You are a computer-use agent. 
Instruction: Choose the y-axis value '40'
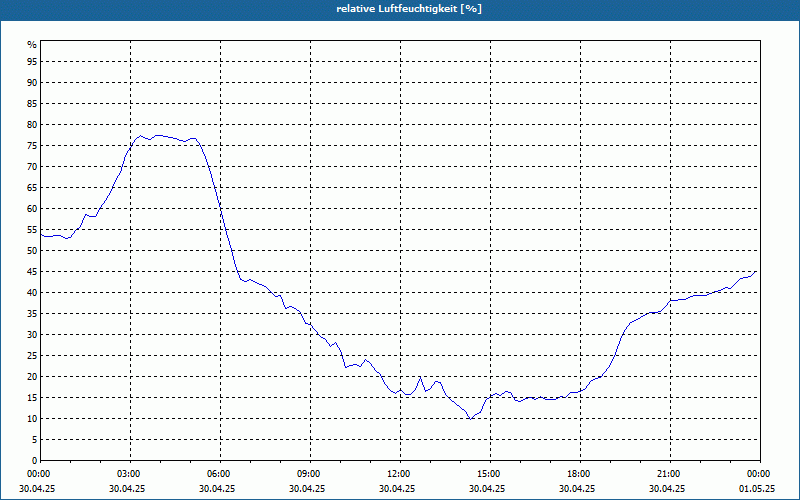[32, 293]
